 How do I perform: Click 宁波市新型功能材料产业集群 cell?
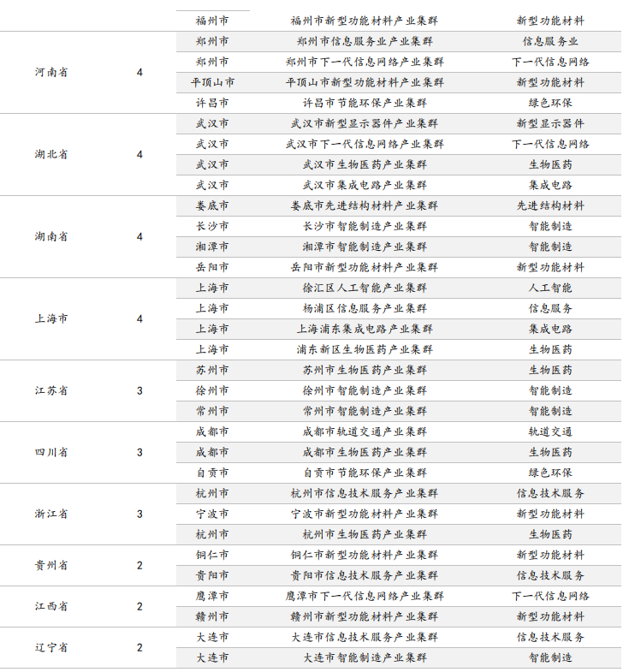pos(365,514)
